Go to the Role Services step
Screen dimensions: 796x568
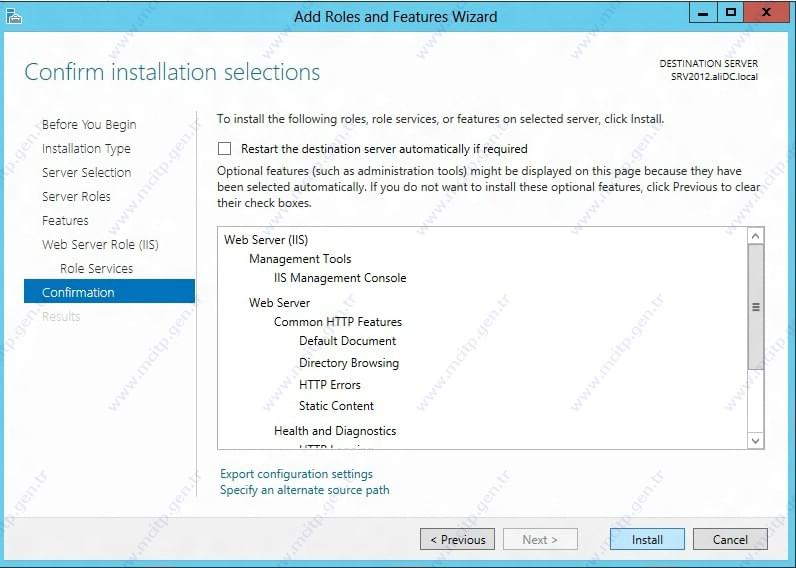96,268
